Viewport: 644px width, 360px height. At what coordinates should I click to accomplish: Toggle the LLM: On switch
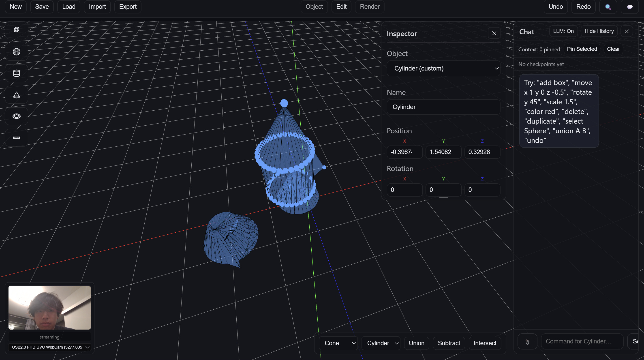[563, 31]
